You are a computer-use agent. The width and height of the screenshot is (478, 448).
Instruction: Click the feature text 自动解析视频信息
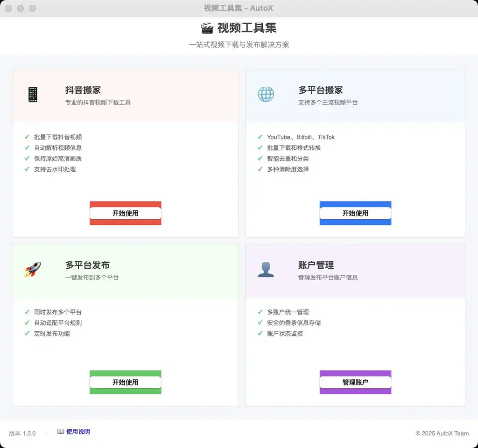[x=58, y=148]
